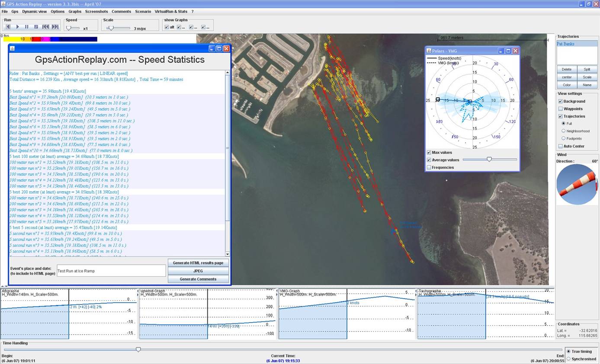The width and height of the screenshot is (600, 364).
Task: Pause the replay using the pause icon
Action: 27,27
